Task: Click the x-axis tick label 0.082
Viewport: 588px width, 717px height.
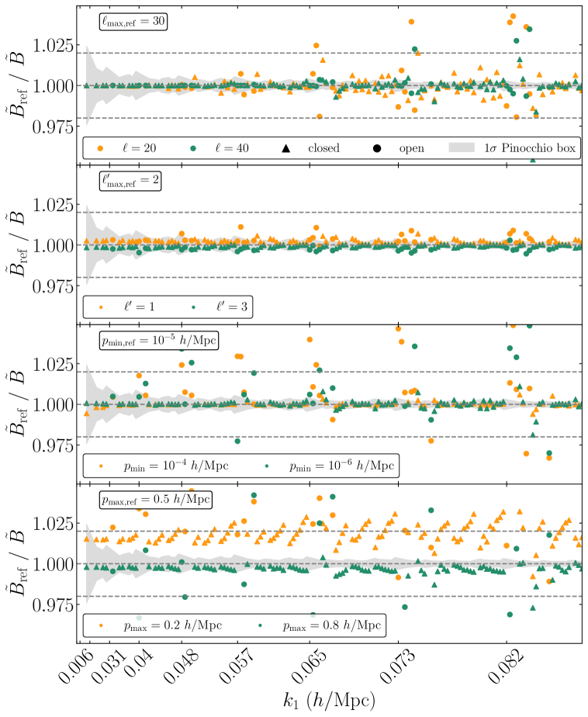Action: coord(506,667)
